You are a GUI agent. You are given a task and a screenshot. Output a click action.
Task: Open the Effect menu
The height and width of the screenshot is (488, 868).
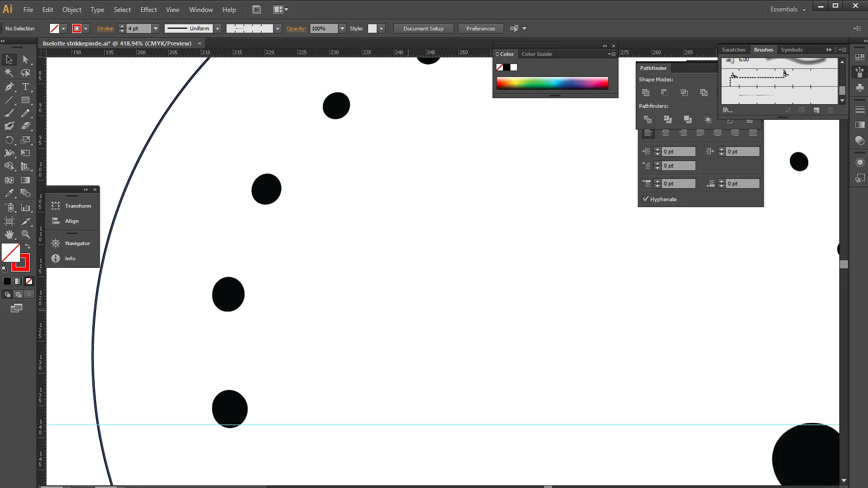click(x=149, y=10)
